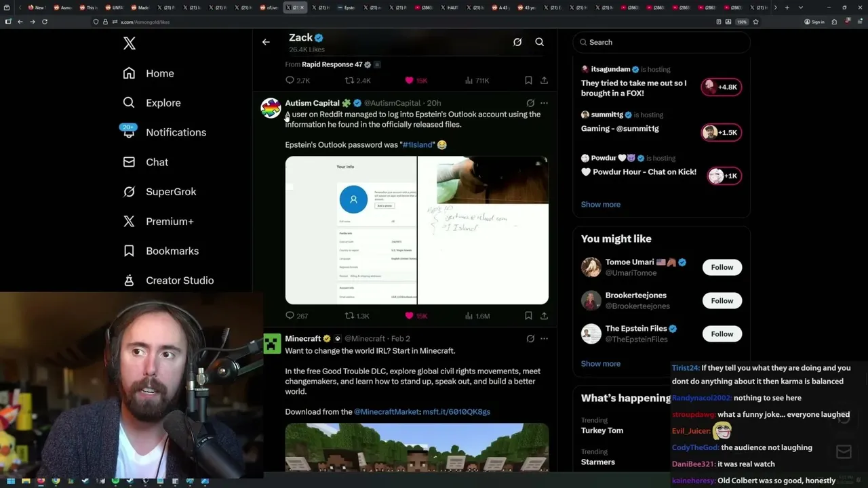The image size is (868, 488).
Task: Join Powdur's live with +1K listeners
Action: [x=724, y=176]
